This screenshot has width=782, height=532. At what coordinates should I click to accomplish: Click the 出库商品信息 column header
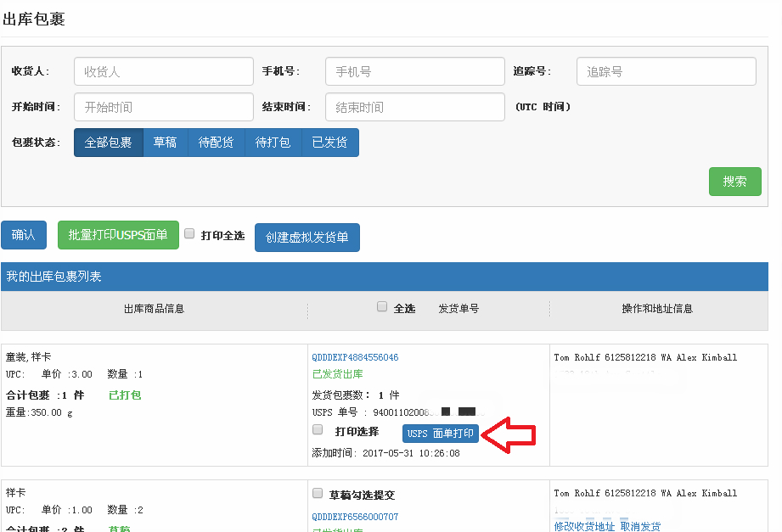[x=154, y=309]
